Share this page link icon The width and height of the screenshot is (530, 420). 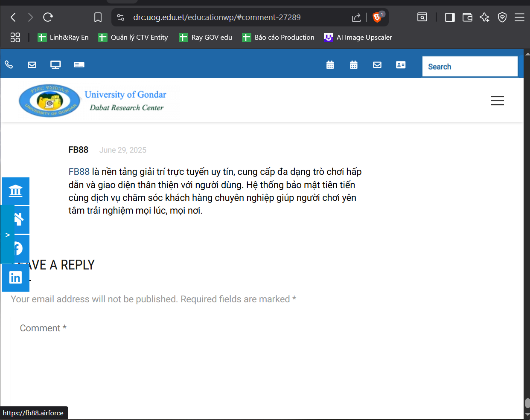click(356, 17)
